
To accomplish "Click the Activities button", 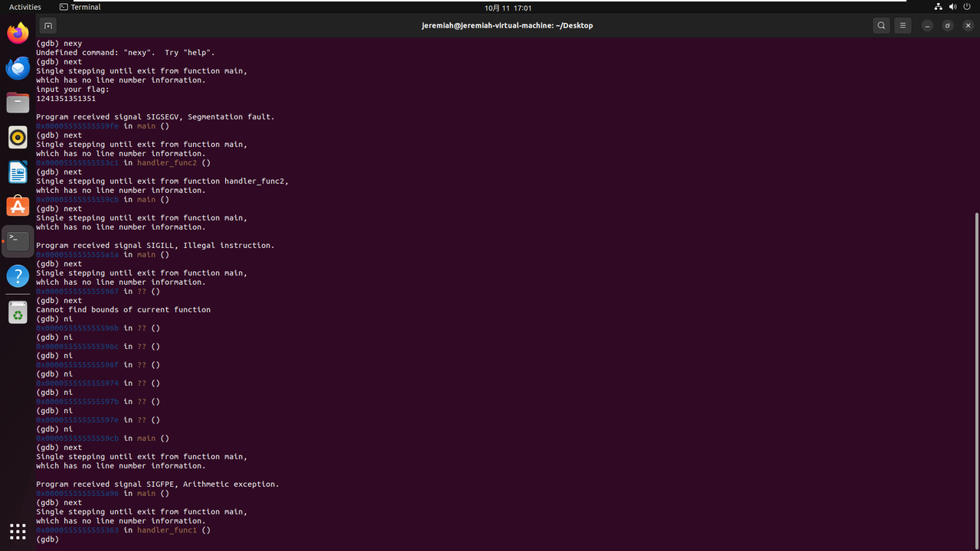I will [25, 7].
